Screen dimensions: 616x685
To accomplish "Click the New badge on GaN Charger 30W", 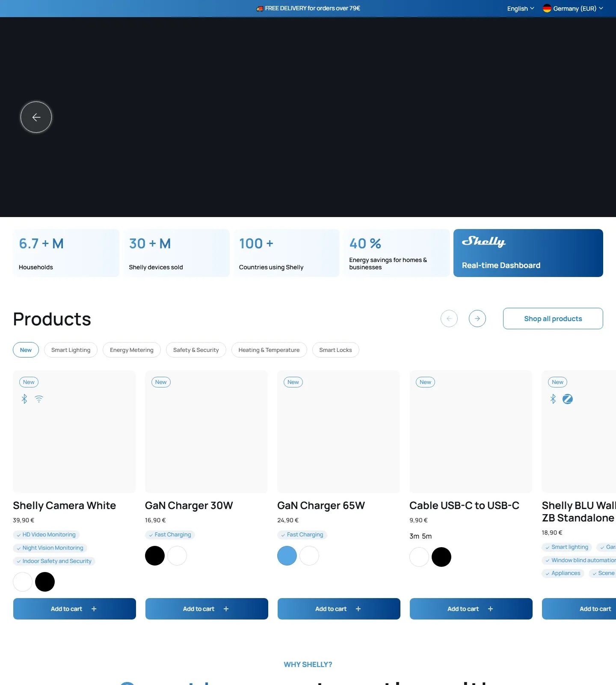I will (161, 382).
